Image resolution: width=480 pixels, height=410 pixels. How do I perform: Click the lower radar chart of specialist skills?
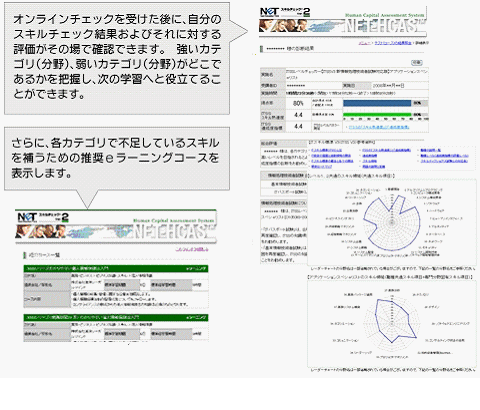[392, 323]
